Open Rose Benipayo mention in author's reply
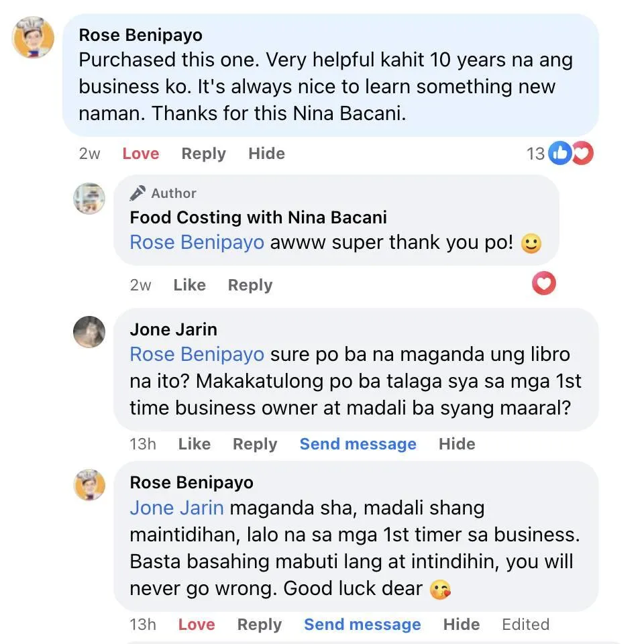The image size is (644, 644). 197,242
